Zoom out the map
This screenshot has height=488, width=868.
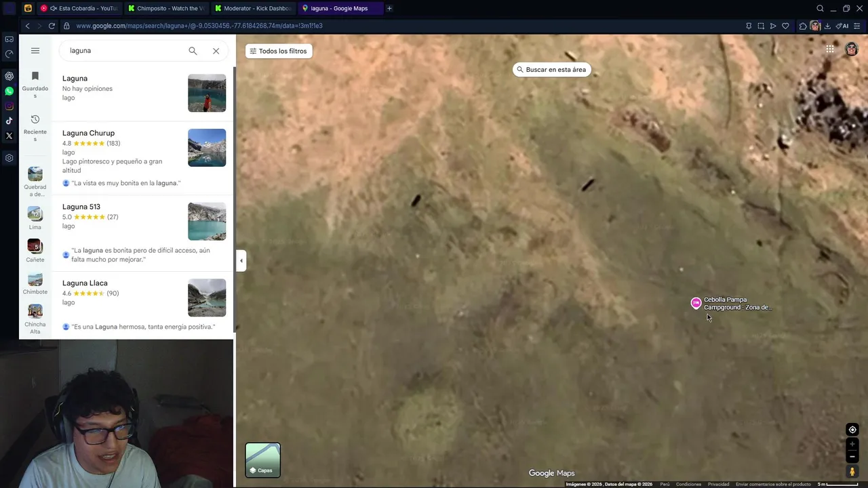[x=852, y=456]
